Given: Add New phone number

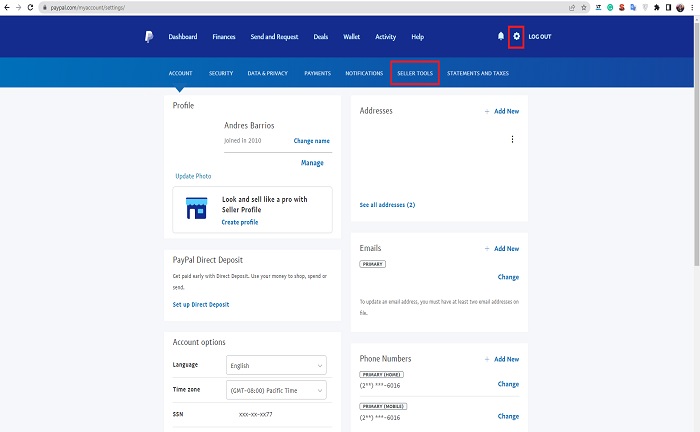Looking at the screenshot, I should point(502,359).
